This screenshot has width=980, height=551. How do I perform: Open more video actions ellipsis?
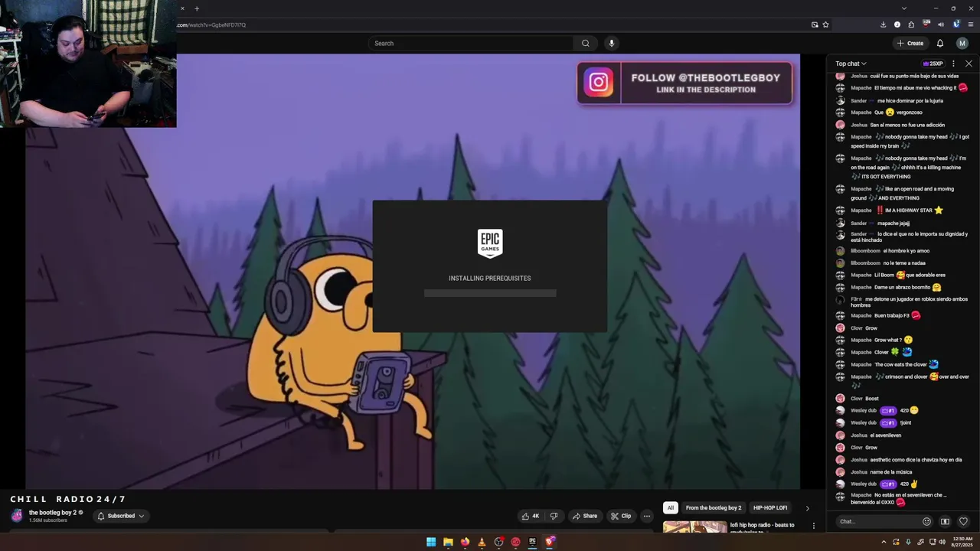click(x=646, y=516)
